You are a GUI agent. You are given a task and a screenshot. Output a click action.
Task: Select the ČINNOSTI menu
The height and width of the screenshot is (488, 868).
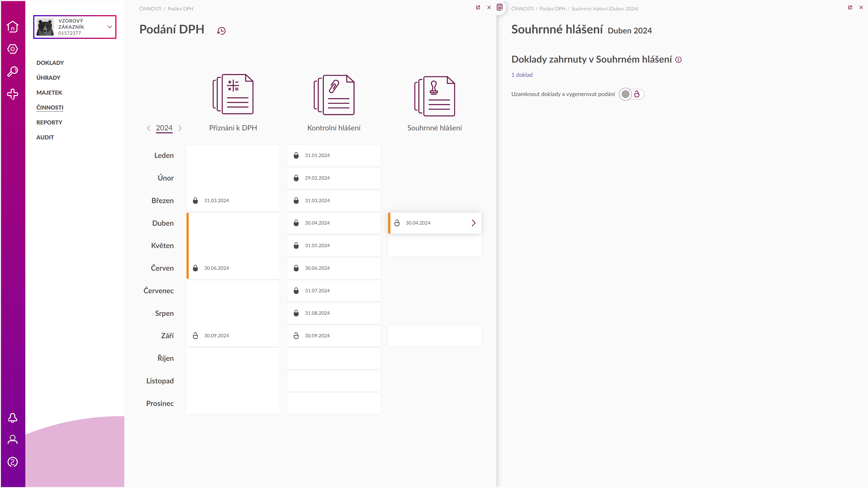tap(50, 108)
